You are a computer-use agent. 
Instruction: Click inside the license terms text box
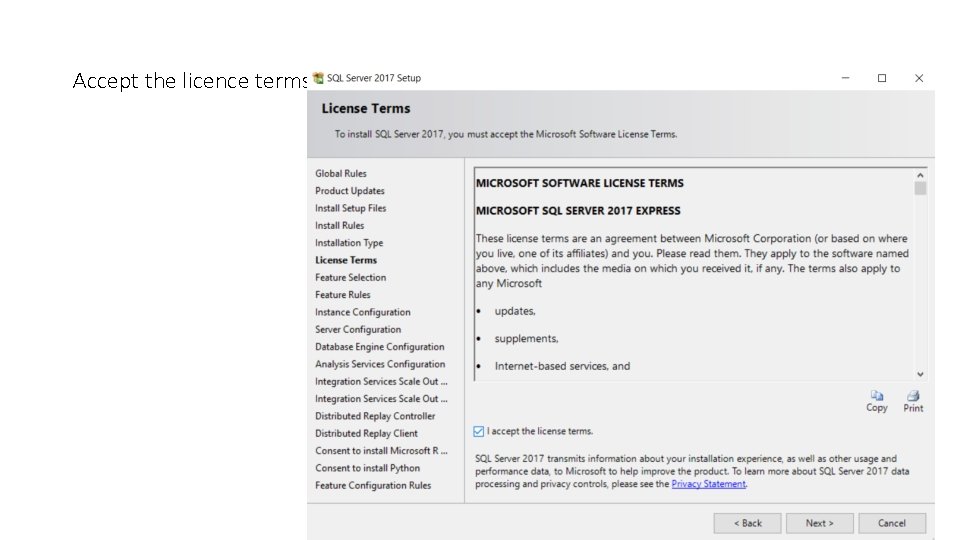(x=694, y=274)
